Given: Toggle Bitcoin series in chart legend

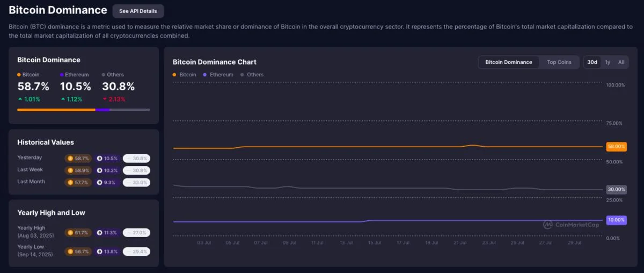Looking at the screenshot, I should [x=185, y=75].
